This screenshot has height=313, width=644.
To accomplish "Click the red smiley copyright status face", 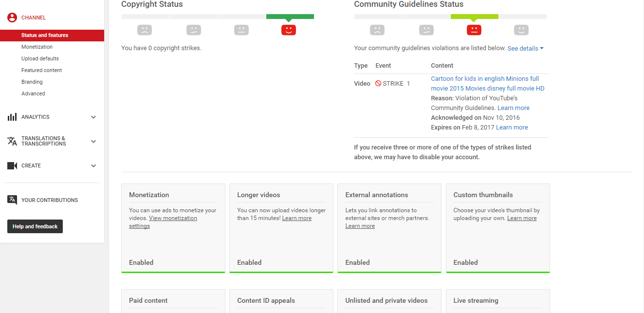I will (289, 30).
